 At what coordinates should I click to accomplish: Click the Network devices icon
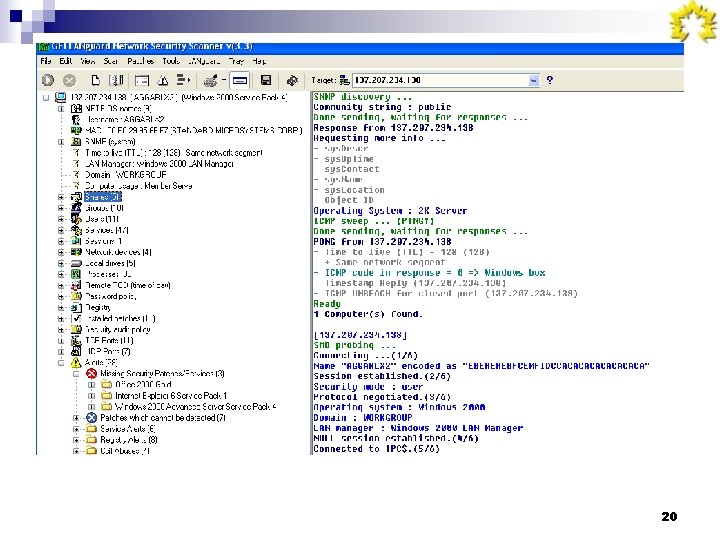(x=76, y=252)
